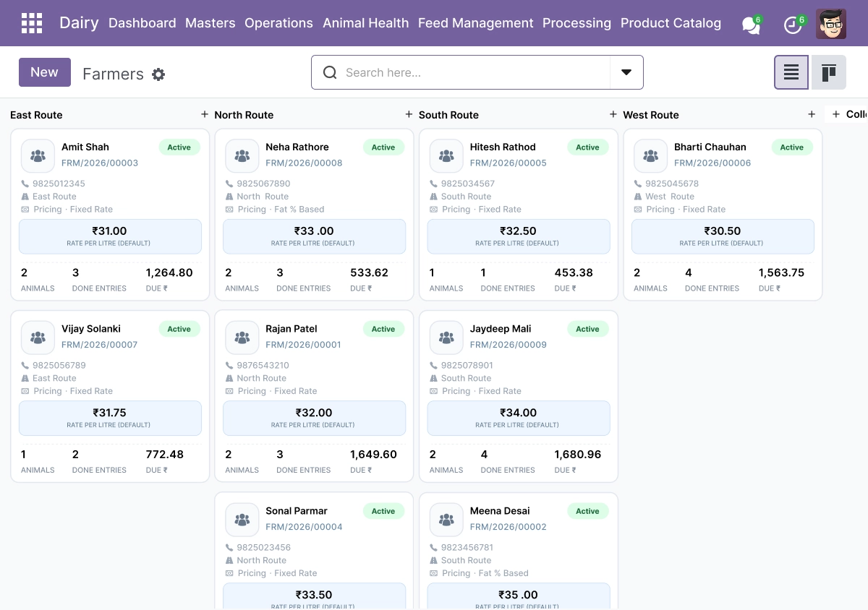Expand the search options dropdown arrow

[x=626, y=72]
